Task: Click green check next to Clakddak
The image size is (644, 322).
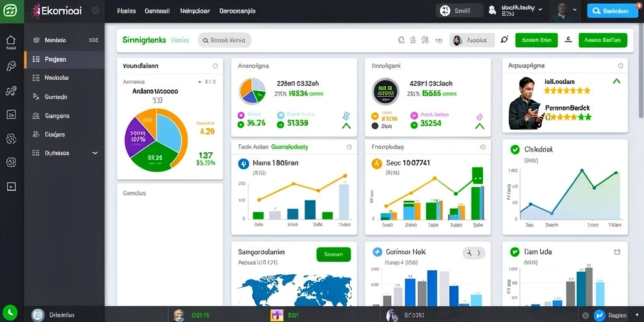Action: (x=514, y=150)
